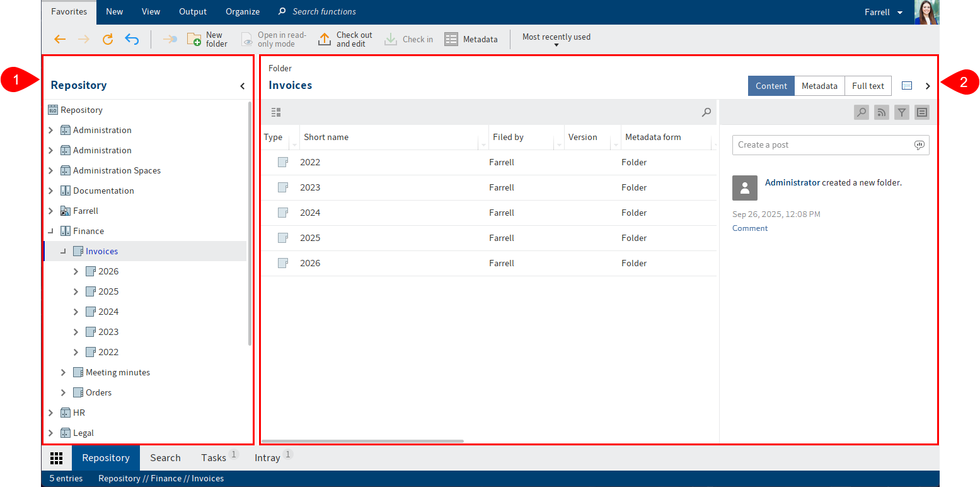
Task: Click the orange back arrow icon
Action: [60, 39]
